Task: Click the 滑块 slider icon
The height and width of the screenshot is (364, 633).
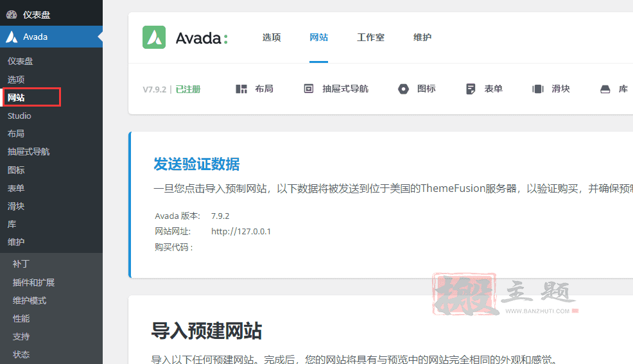Action: tap(538, 89)
